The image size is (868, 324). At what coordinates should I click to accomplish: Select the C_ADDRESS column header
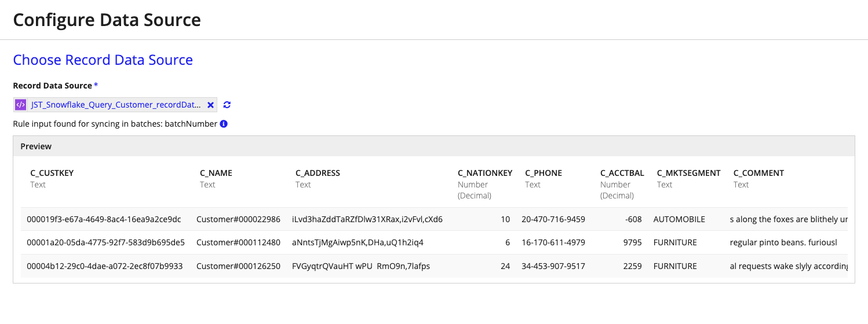click(x=318, y=173)
